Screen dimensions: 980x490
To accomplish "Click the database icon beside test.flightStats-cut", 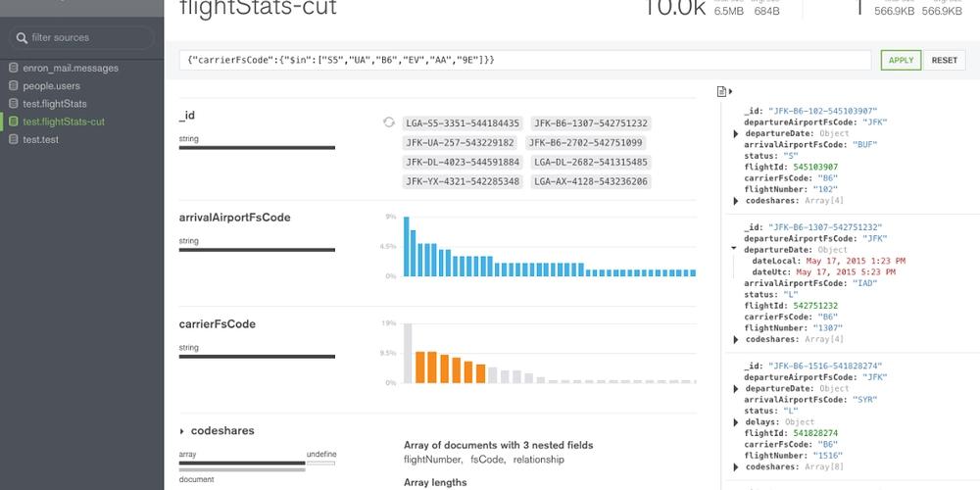I will (13, 122).
